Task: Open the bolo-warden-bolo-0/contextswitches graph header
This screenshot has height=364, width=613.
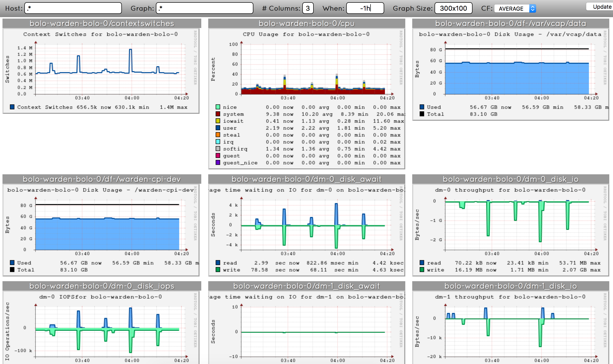Action: coord(102,23)
